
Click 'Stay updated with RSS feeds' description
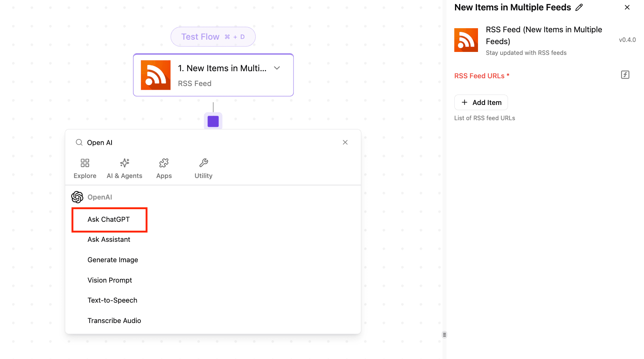pyautogui.click(x=526, y=53)
